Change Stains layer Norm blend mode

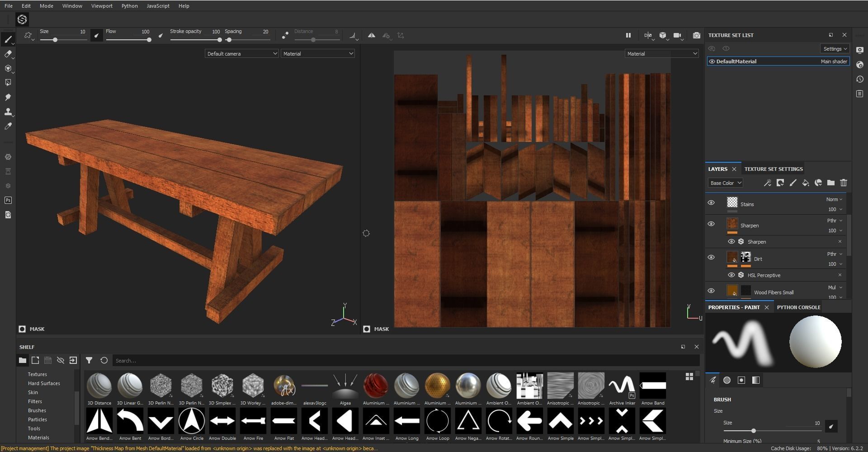(x=834, y=199)
